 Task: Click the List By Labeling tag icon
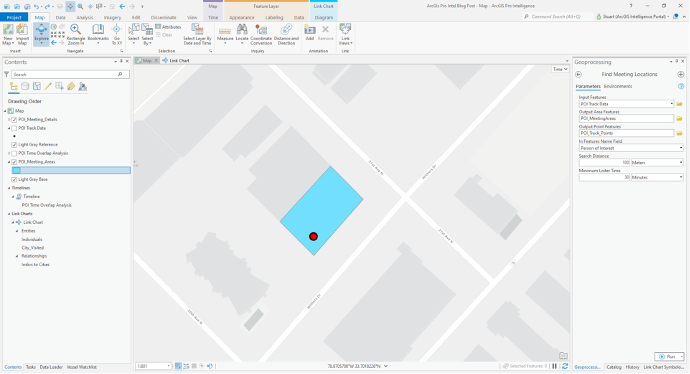71,87
